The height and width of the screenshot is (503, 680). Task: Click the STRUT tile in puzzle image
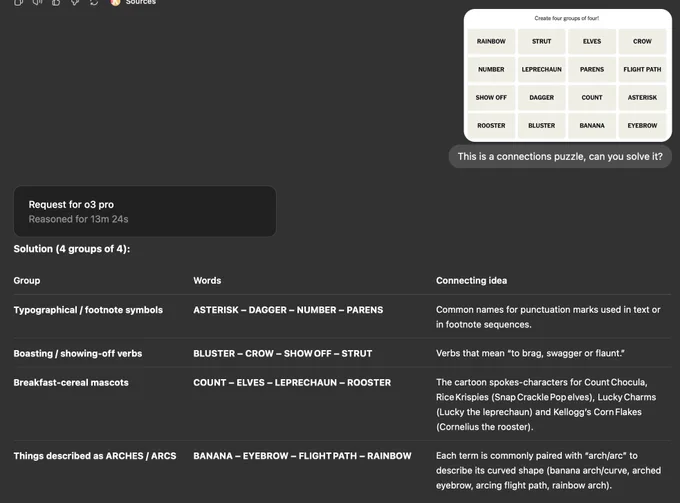pos(542,41)
